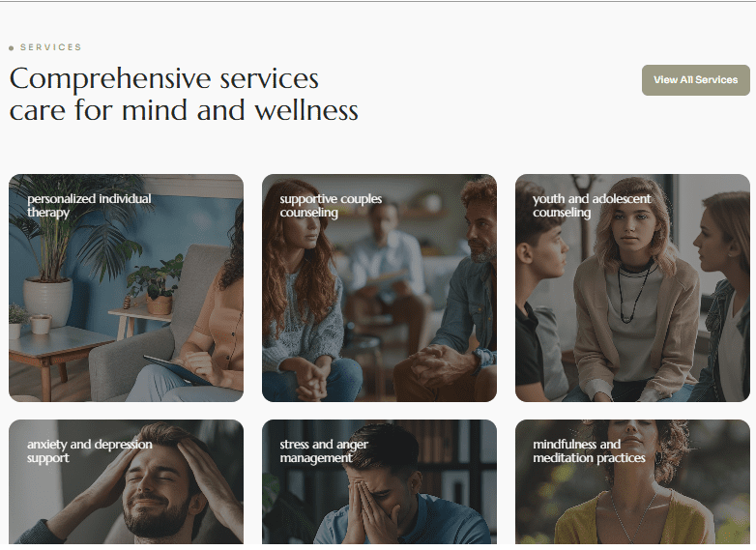Click the 'Comprehensive services' heading line
The image size is (756, 550).
point(164,78)
